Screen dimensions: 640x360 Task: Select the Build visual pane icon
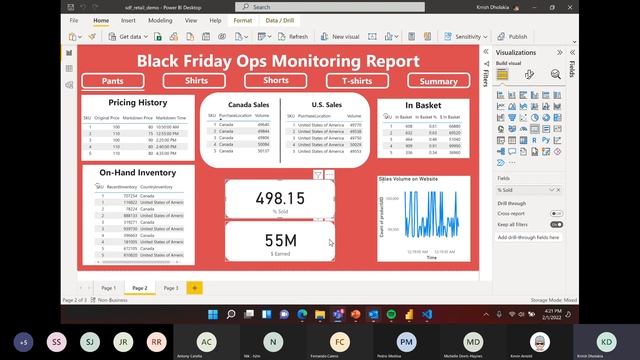(502, 74)
